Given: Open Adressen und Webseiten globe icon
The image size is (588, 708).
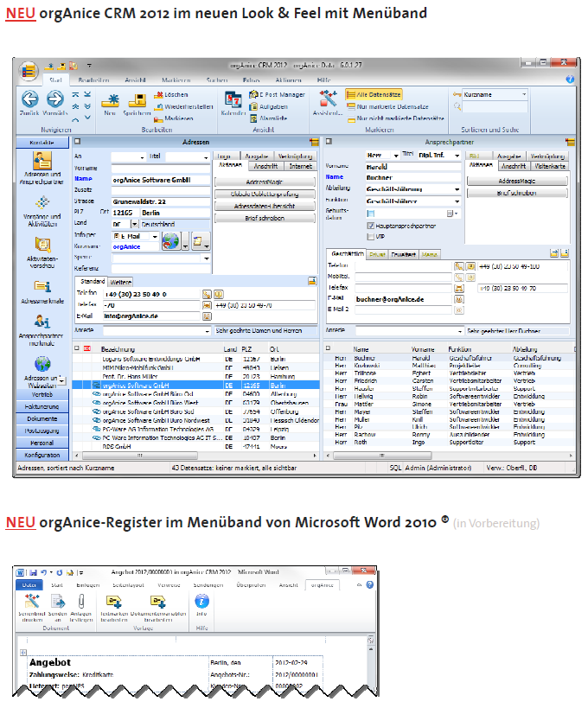Looking at the screenshot, I should [42, 364].
